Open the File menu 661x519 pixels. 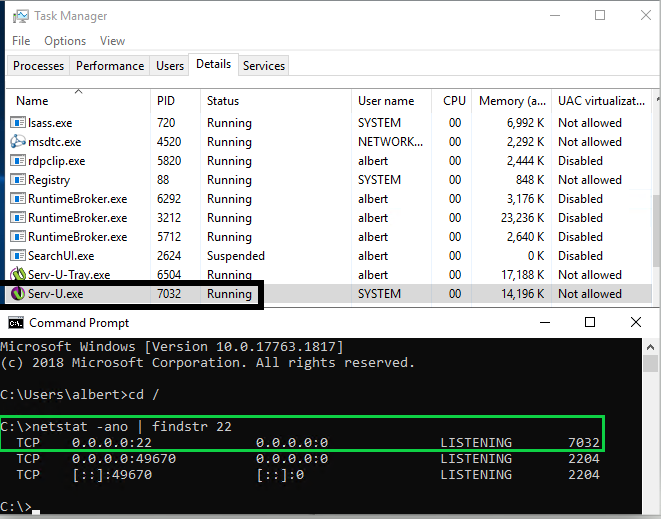pyautogui.click(x=21, y=41)
